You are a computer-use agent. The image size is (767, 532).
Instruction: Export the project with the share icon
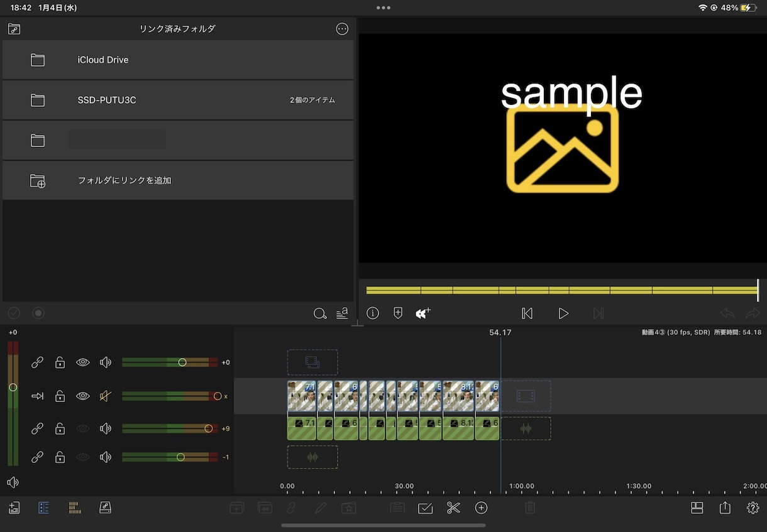(x=726, y=508)
